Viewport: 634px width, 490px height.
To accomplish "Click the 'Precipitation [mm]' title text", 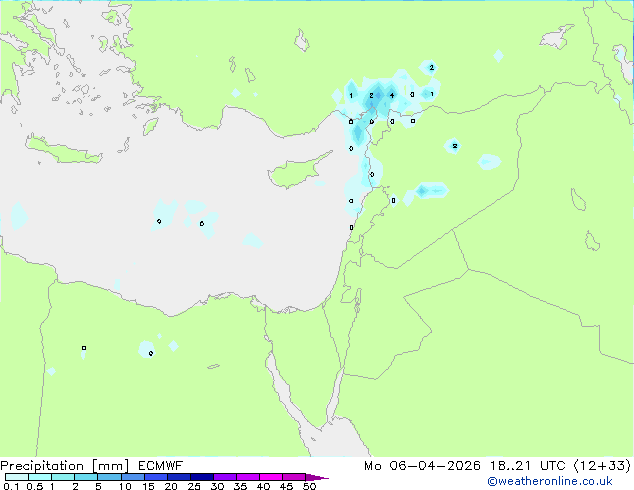I will click(65, 466).
